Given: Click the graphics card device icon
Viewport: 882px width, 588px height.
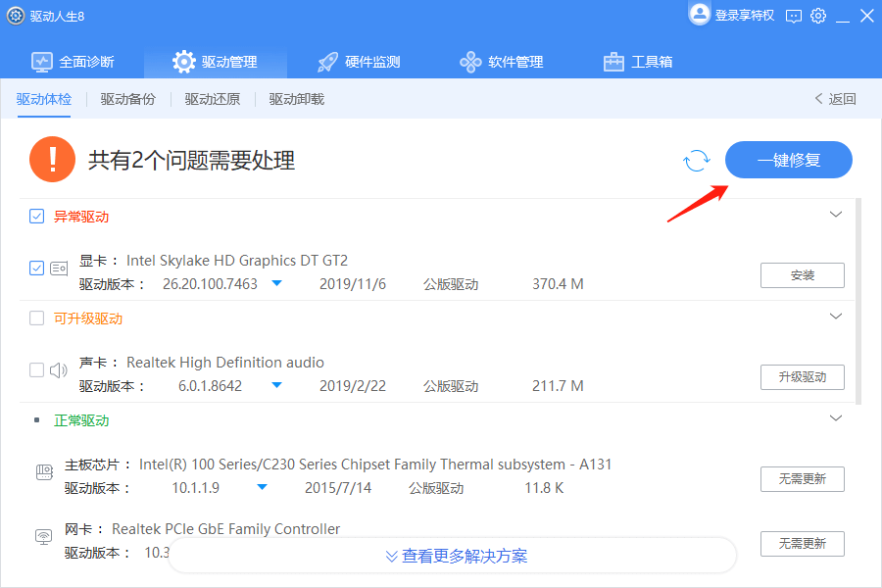Looking at the screenshot, I should pyautogui.click(x=59, y=269).
